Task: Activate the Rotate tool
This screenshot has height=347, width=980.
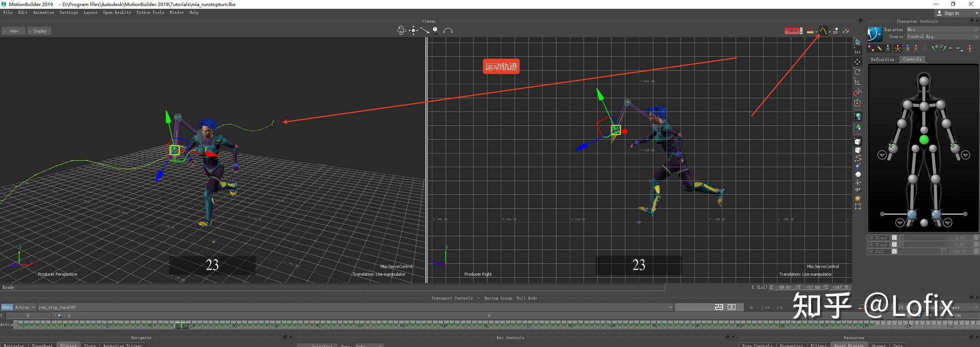Action: [857, 72]
